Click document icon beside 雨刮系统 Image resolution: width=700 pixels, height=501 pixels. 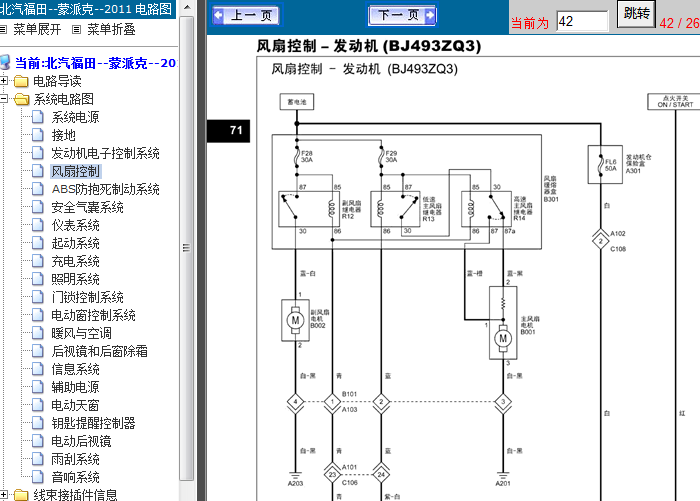pyautogui.click(x=38, y=459)
